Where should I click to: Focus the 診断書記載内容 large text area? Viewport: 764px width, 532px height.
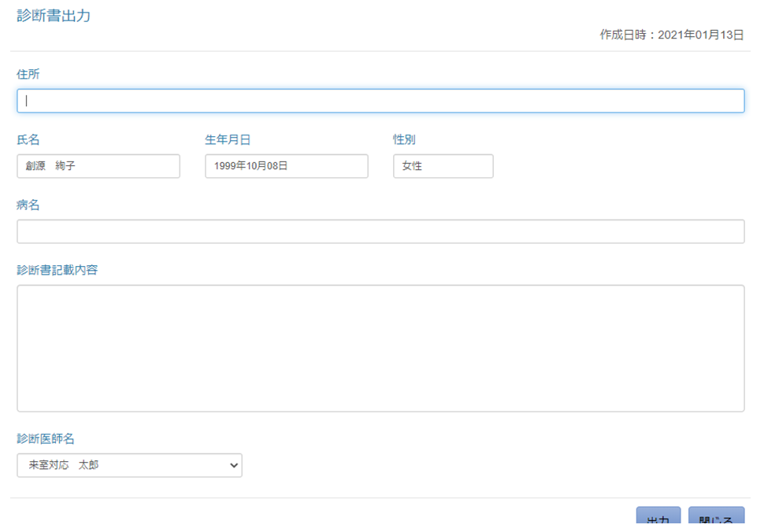380,348
